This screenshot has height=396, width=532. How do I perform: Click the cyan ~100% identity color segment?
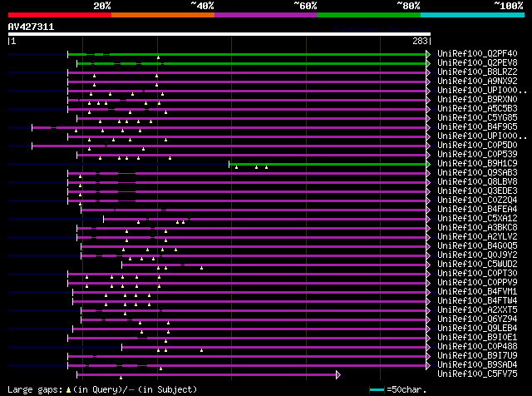click(x=473, y=15)
